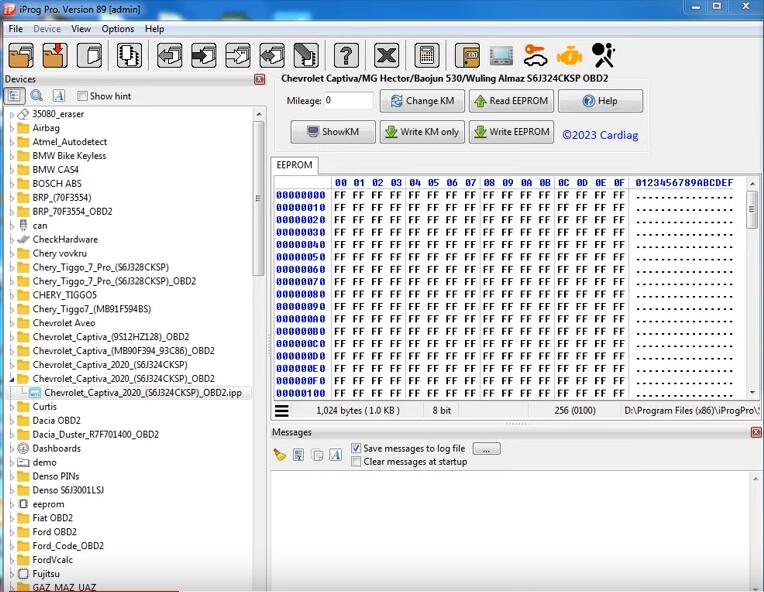Click the ShowKM button
The image size is (764, 592).
coord(333,132)
